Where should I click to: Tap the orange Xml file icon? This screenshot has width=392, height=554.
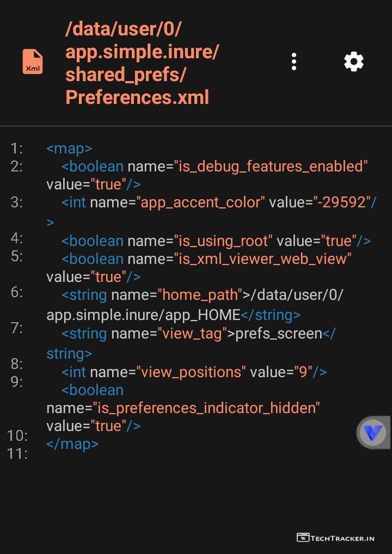pyautogui.click(x=33, y=61)
